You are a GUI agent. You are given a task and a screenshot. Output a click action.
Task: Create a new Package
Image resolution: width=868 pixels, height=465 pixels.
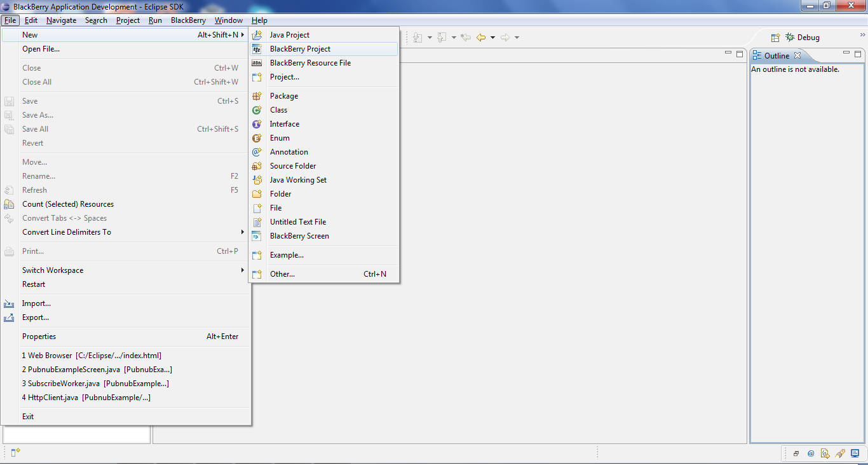(x=283, y=95)
